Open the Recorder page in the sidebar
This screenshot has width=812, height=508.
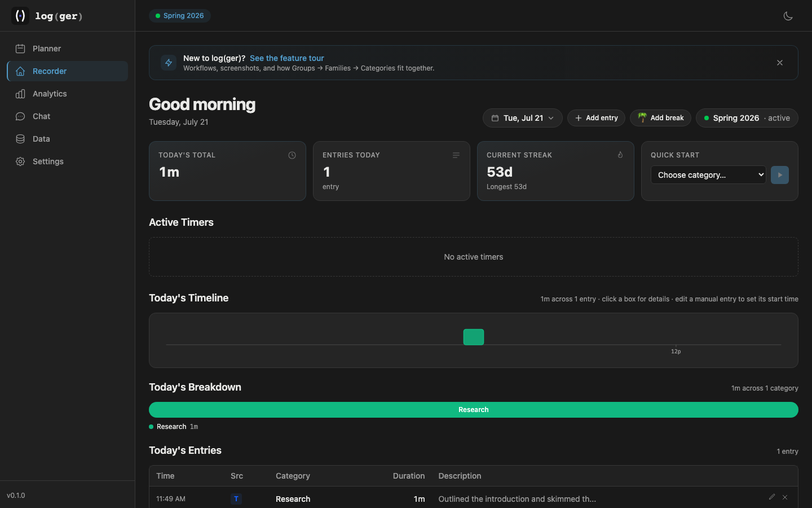click(x=68, y=71)
